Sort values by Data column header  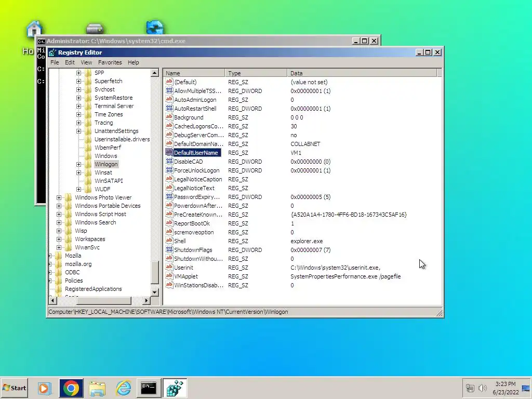(x=362, y=73)
